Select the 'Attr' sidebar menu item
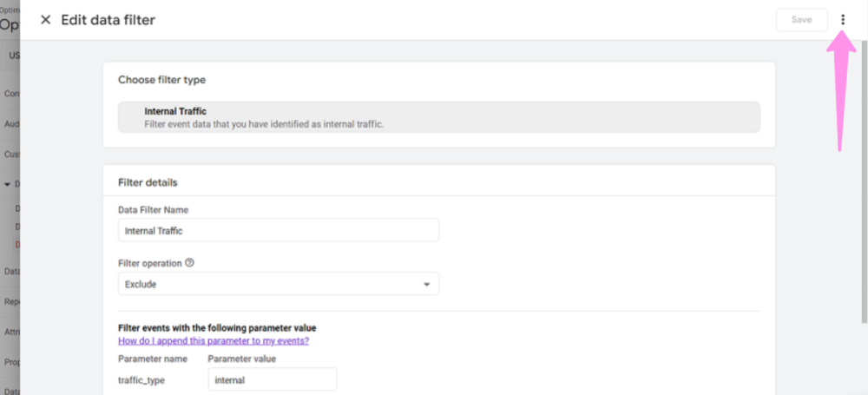868x395 pixels. coord(11,332)
